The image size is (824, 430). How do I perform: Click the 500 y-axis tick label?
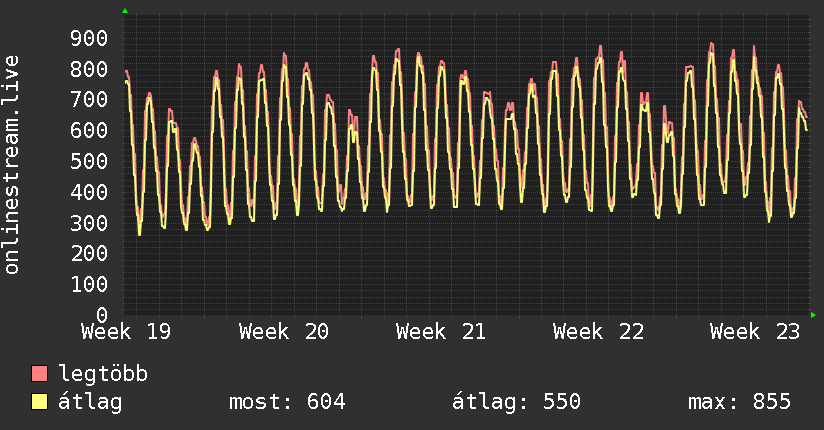click(x=89, y=161)
